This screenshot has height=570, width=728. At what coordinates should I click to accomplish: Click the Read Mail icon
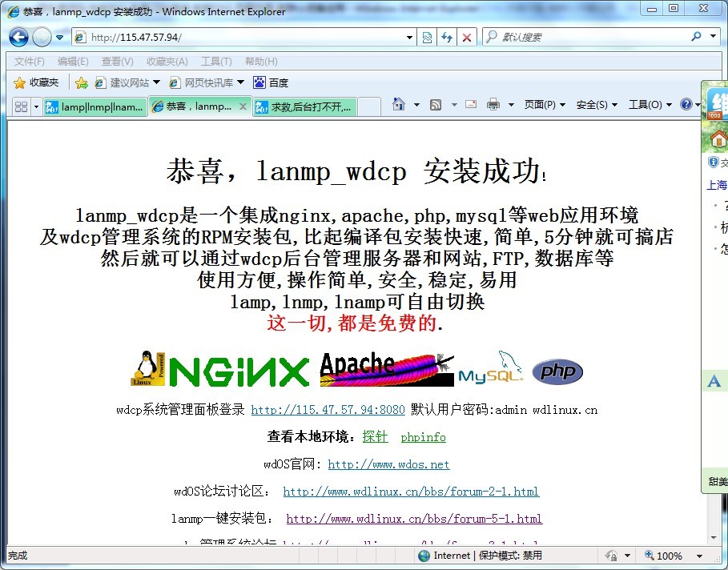(471, 104)
